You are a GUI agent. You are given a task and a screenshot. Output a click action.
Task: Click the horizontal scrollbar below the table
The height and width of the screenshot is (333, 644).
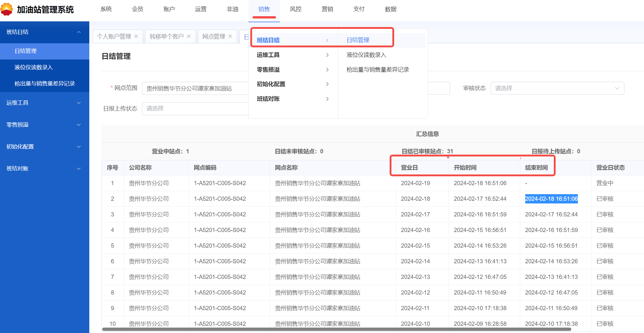tap(336, 329)
